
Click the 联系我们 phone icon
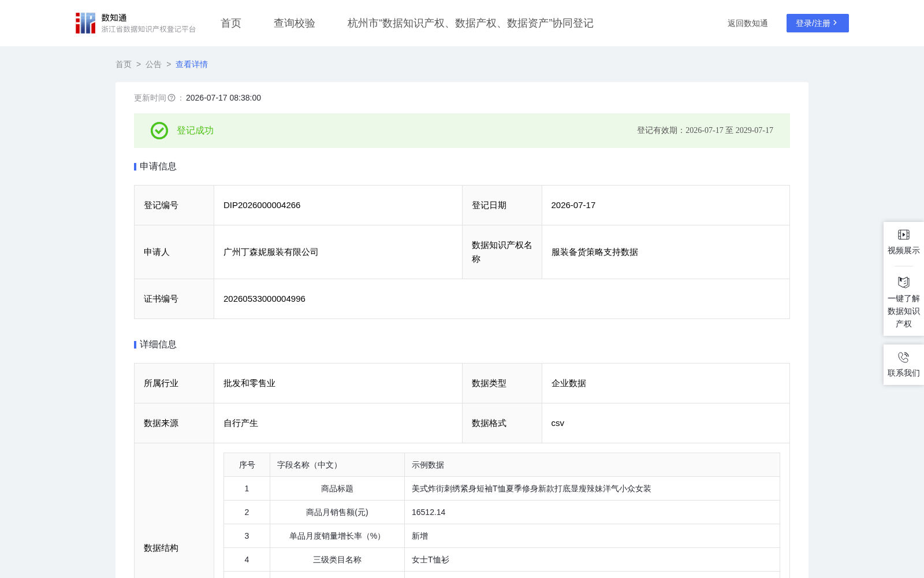tap(904, 357)
